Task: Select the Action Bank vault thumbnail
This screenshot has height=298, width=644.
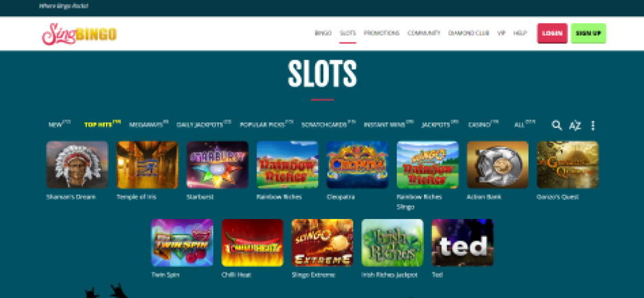Action: click(498, 165)
